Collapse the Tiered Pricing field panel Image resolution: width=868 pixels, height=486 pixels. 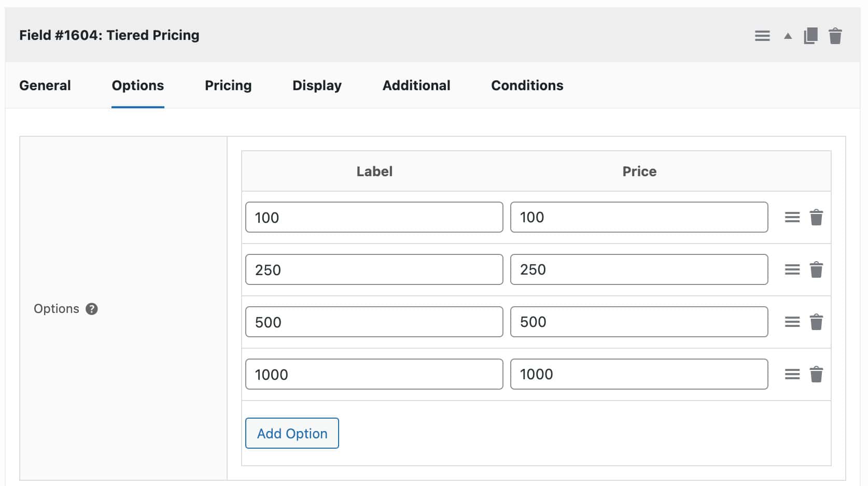click(x=787, y=36)
